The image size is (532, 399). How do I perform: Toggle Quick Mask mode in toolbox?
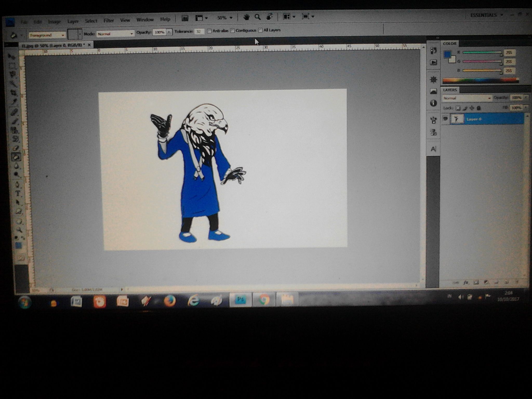point(21,258)
